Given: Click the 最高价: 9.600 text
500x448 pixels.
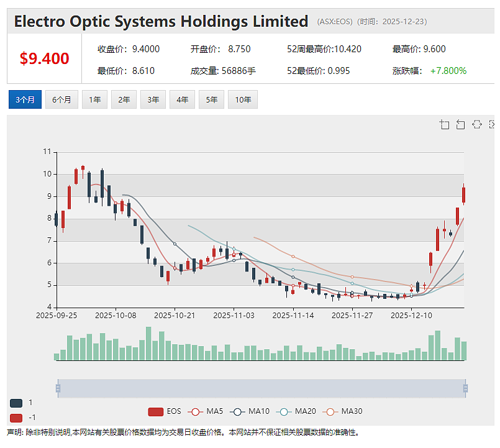Looking at the screenshot, I should [419, 49].
